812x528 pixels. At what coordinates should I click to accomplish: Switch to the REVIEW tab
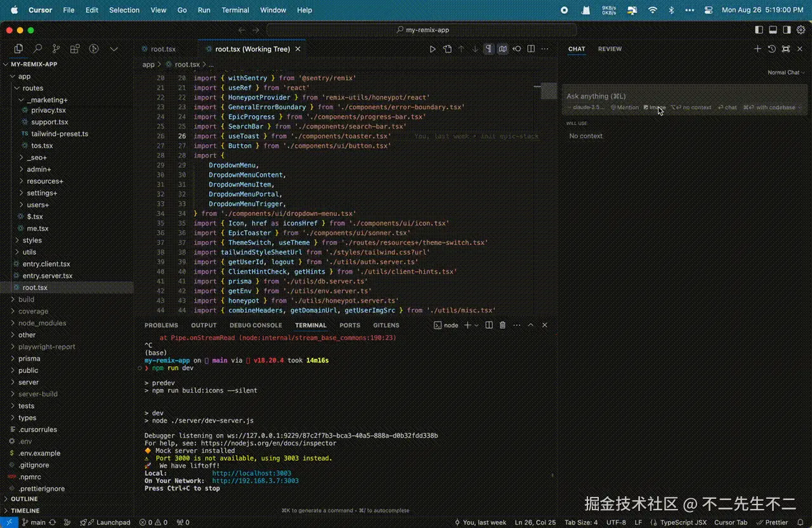(x=610, y=49)
